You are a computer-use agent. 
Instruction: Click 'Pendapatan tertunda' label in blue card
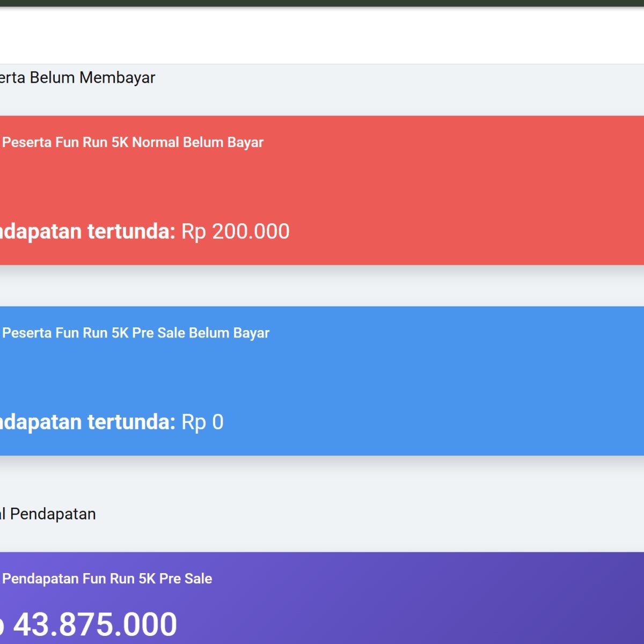86,422
